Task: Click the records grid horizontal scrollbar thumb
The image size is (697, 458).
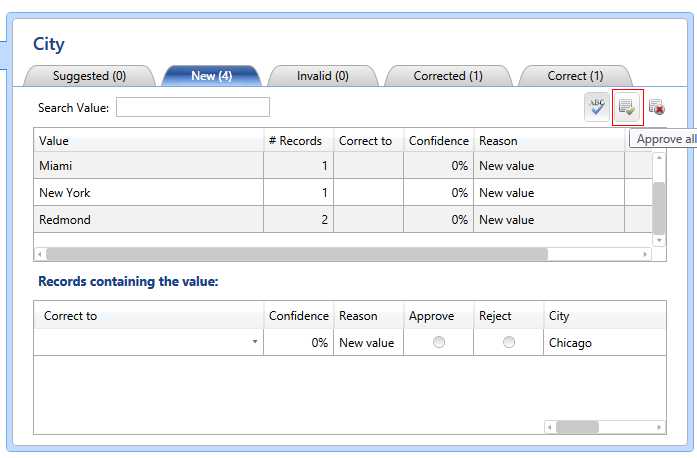Action: (x=577, y=427)
